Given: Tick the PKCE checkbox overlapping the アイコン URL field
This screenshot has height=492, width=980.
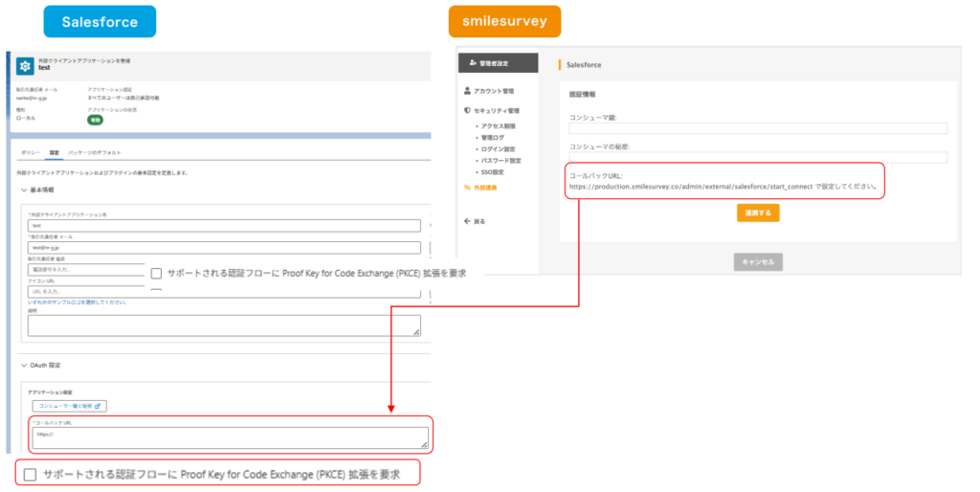Looking at the screenshot, I should coord(156,273).
